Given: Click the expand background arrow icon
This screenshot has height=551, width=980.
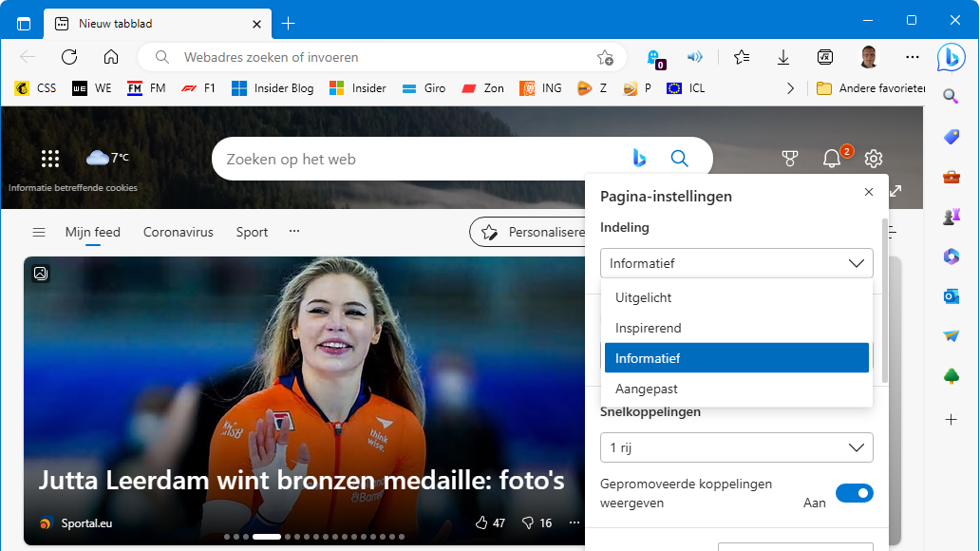Looking at the screenshot, I should click(x=895, y=191).
